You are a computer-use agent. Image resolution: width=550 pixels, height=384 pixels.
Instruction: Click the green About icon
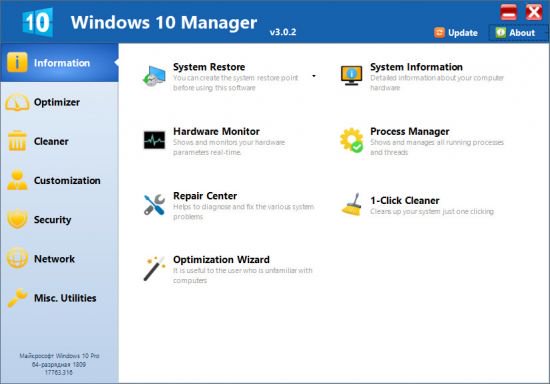coord(501,33)
